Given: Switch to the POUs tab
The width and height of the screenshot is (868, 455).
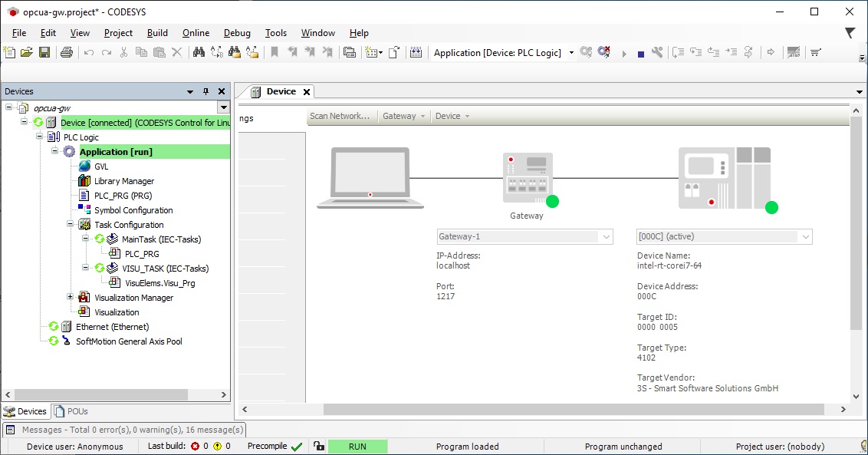Looking at the screenshot, I should point(71,411).
